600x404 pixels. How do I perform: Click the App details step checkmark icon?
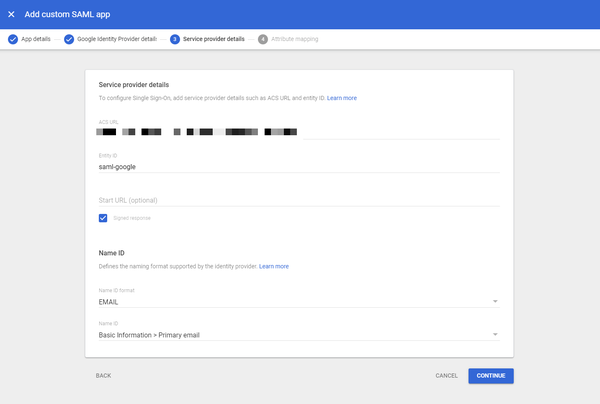click(13, 39)
